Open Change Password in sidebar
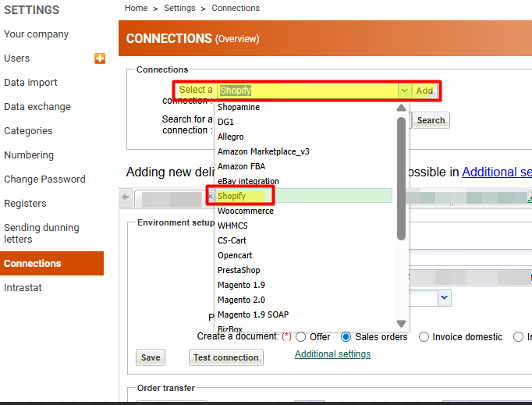 [x=44, y=179]
